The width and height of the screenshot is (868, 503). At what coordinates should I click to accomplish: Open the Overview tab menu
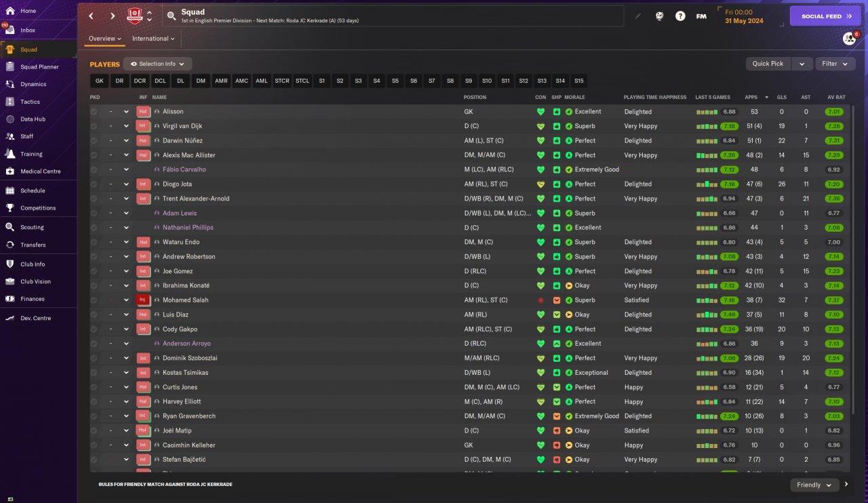coord(105,39)
